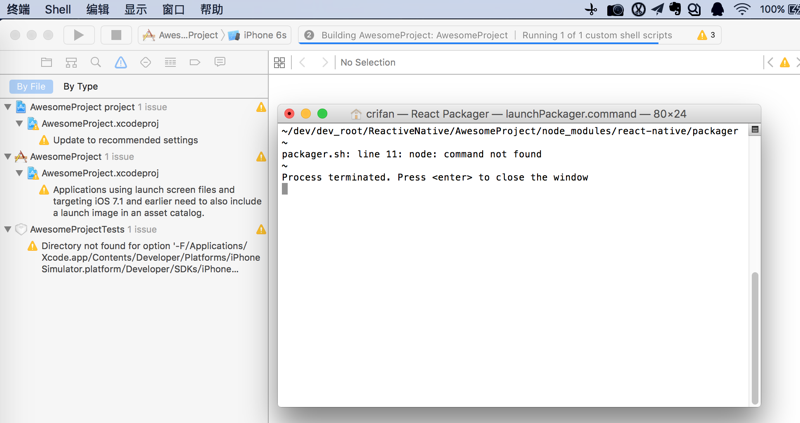Open the Report navigator speech bubble icon
Viewport: 800px width, 423px height.
tap(220, 62)
